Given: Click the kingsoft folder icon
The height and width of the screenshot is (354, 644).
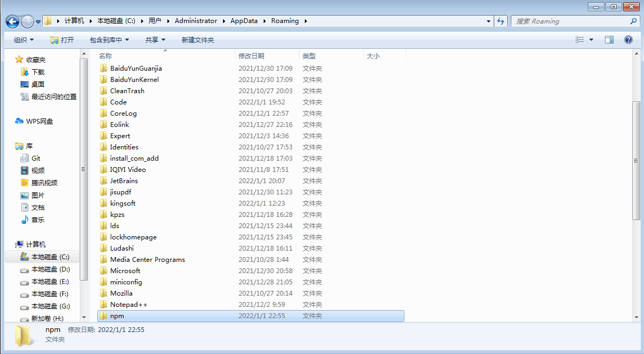Looking at the screenshot, I should coord(104,203).
